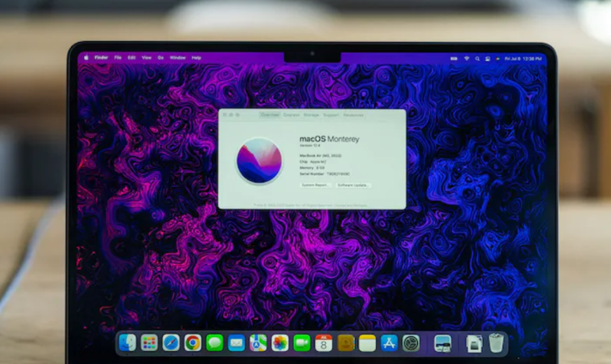Click the Software Update button
This screenshot has width=611, height=364.
click(353, 185)
